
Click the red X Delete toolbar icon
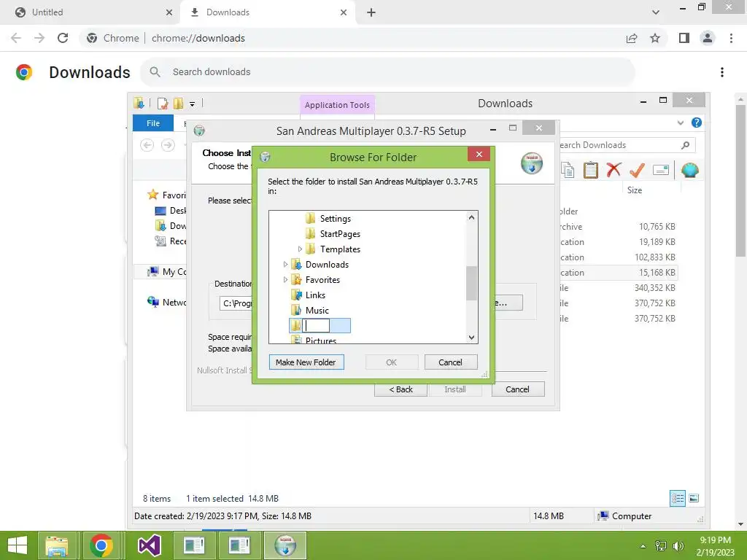pyautogui.click(x=614, y=170)
